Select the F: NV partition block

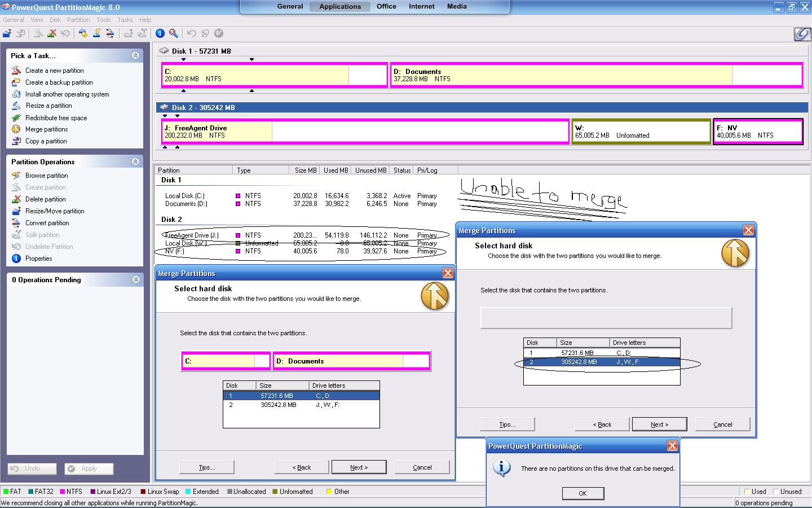pyautogui.click(x=758, y=132)
